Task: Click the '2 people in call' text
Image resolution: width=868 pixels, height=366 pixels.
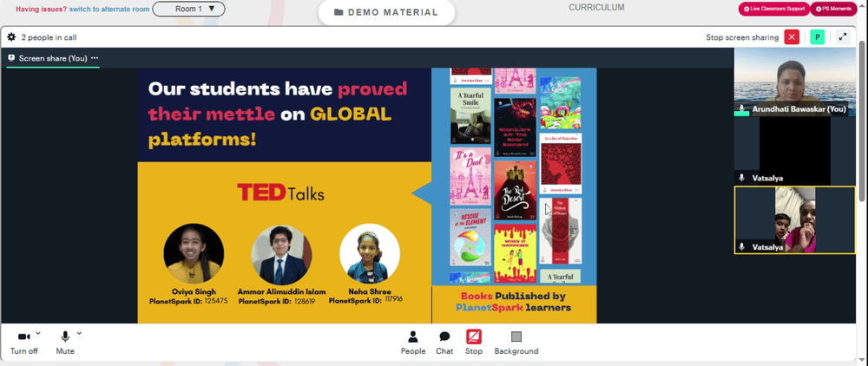Action: click(49, 37)
